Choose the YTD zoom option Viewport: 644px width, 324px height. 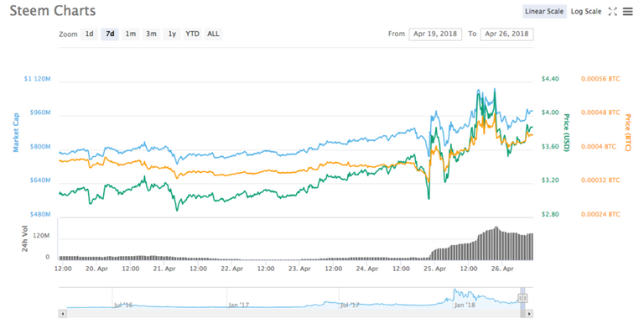coord(192,34)
